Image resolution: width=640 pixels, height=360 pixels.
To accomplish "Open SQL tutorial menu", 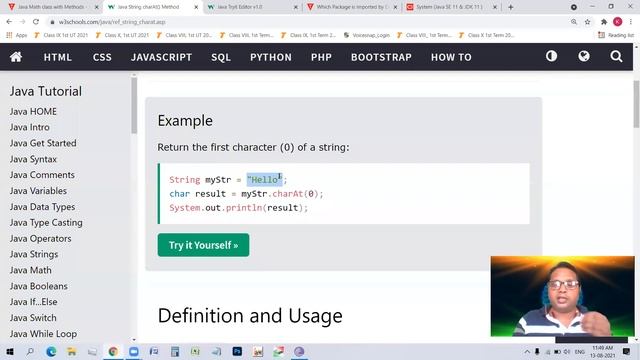I will 221,57.
